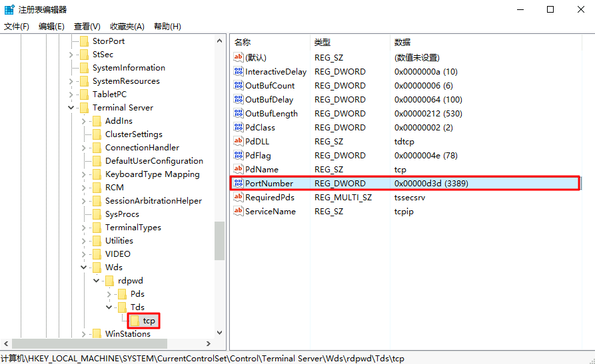Click the AddIns folder icon
The width and height of the screenshot is (595, 364).
(97, 121)
